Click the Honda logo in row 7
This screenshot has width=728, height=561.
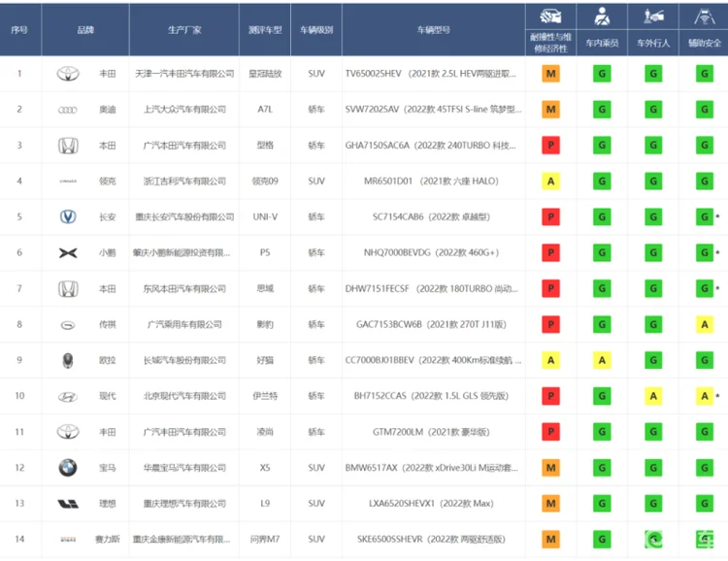(x=68, y=289)
